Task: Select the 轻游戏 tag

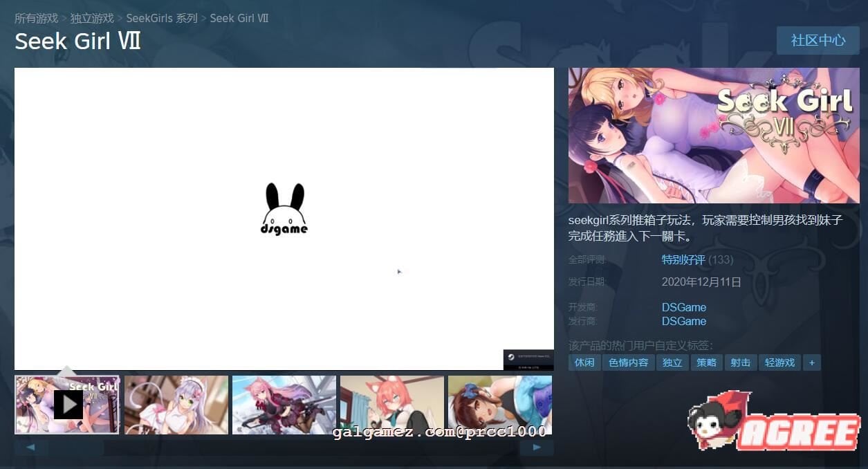Action: click(x=779, y=362)
